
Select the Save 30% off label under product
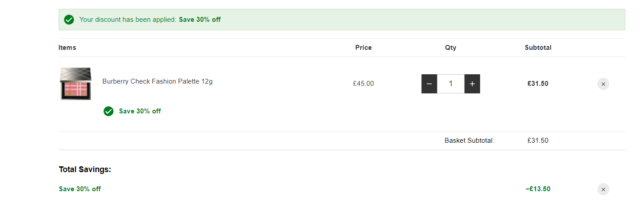(x=140, y=111)
